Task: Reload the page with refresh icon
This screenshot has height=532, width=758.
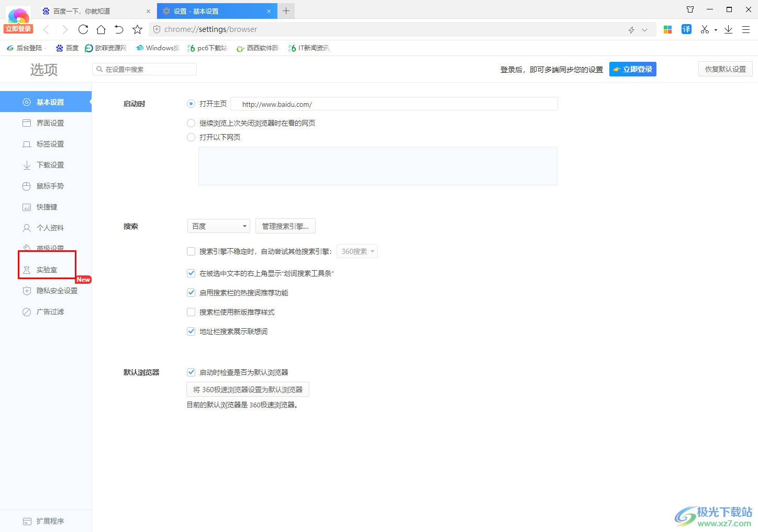Action: 83,29
